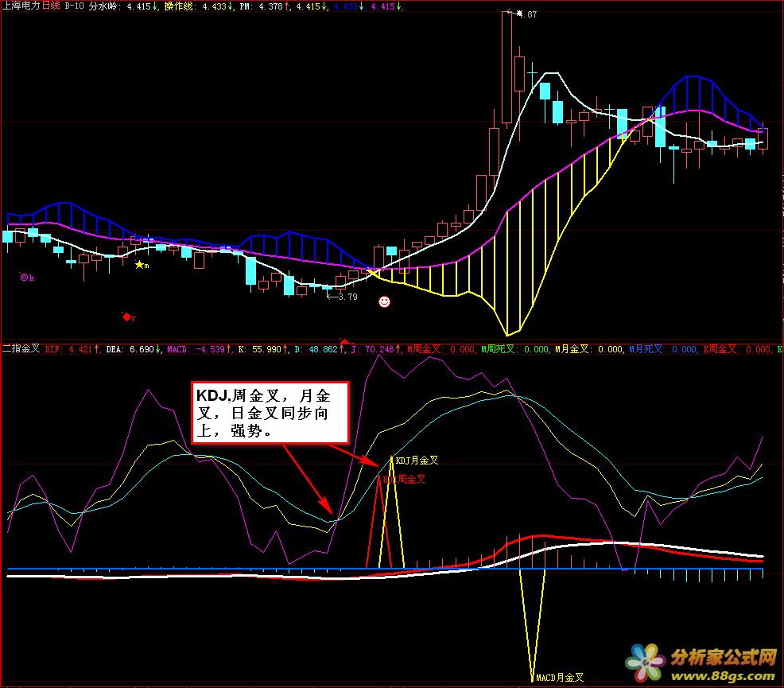The width and height of the screenshot is (784, 688).
Task: Click the D: 48.862 reading
Action: click(x=319, y=349)
